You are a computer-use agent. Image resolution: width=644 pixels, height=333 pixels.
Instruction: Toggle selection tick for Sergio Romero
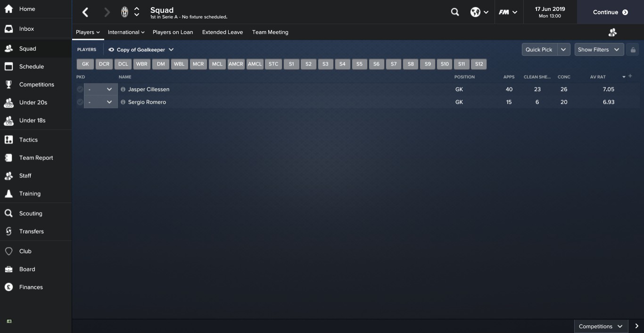coord(80,102)
